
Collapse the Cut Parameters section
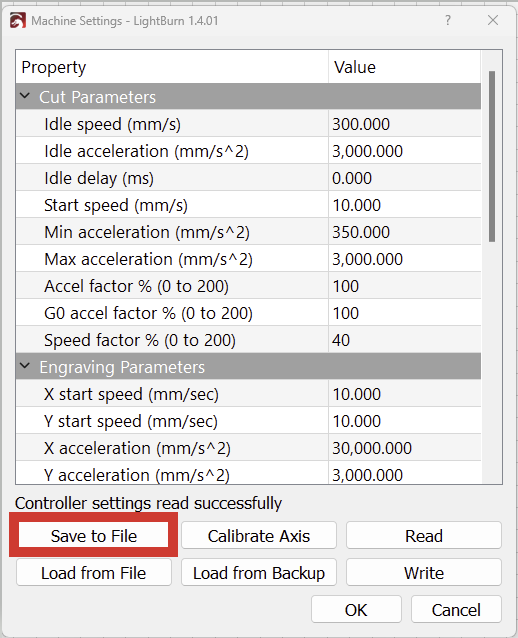(x=25, y=96)
